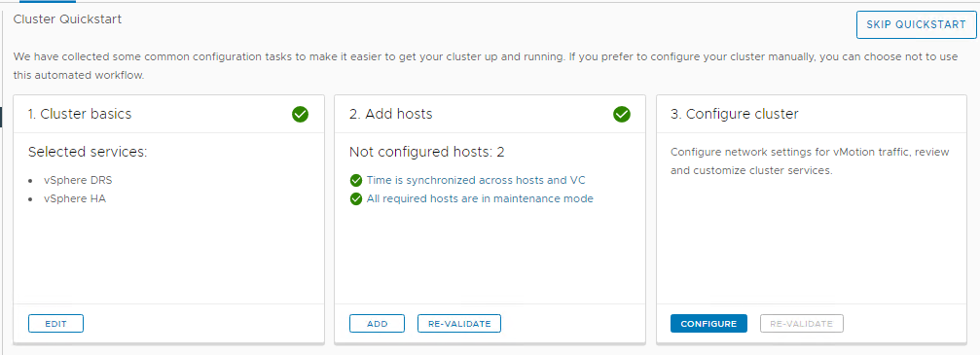Edit the cluster basics settings
This screenshot has height=355, width=980.
point(55,324)
